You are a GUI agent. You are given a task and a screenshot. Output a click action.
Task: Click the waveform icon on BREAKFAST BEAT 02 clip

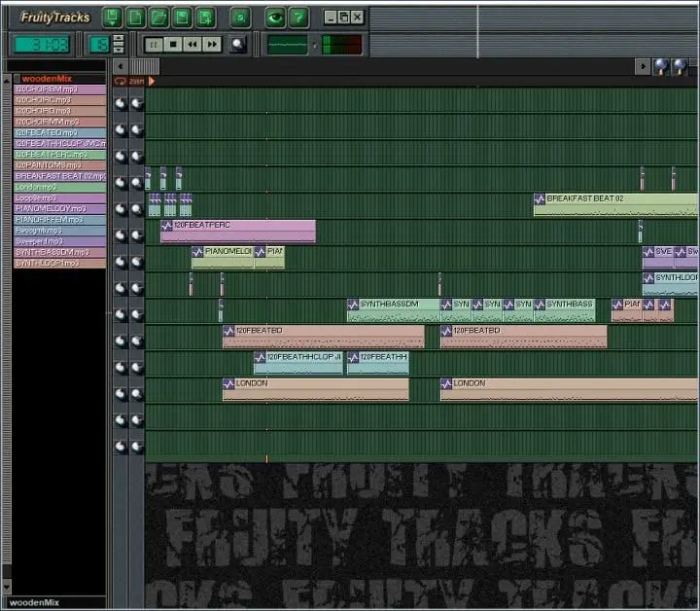point(540,199)
